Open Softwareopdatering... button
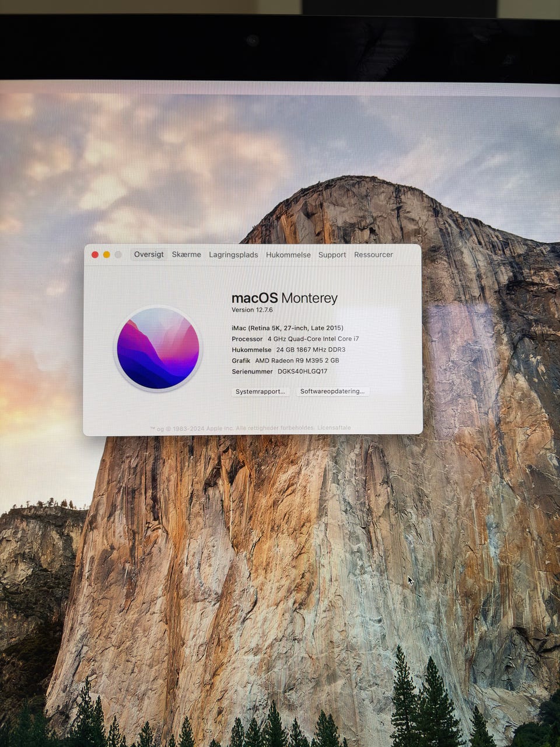 coord(332,392)
